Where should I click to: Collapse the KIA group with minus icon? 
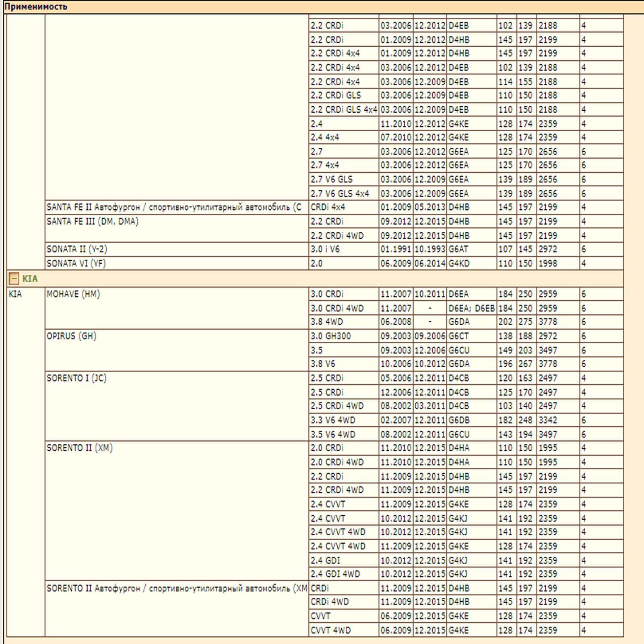pyautogui.click(x=14, y=279)
